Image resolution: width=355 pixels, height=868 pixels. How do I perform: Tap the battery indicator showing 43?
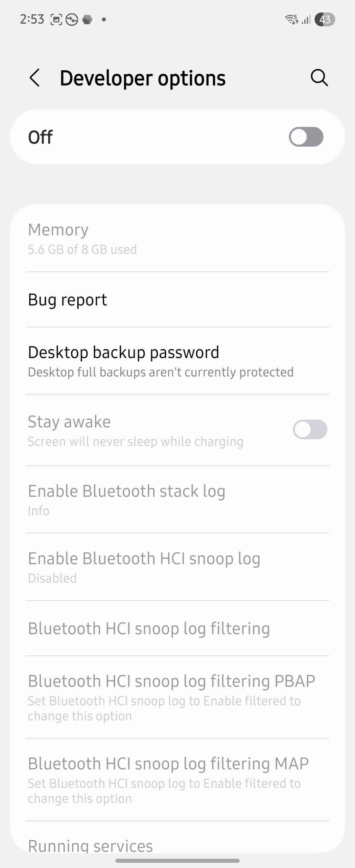pyautogui.click(x=325, y=19)
